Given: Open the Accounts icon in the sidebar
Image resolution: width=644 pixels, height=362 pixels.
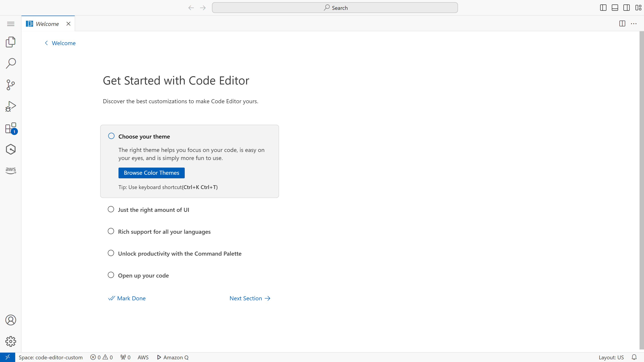Looking at the screenshot, I should tap(11, 320).
